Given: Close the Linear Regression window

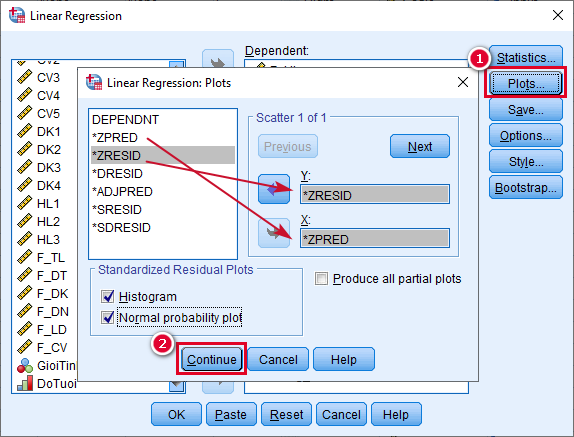Looking at the screenshot, I should (558, 15).
